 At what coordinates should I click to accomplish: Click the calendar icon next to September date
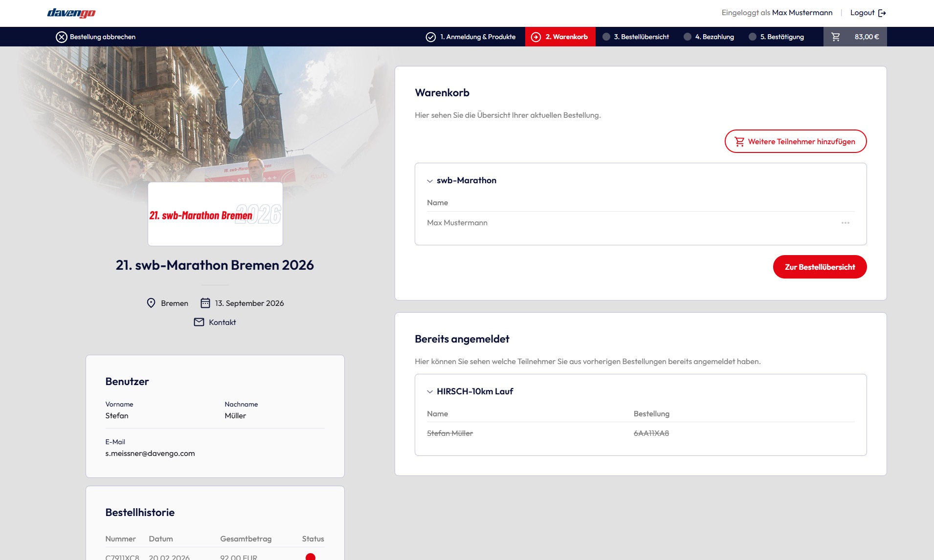pyautogui.click(x=205, y=303)
